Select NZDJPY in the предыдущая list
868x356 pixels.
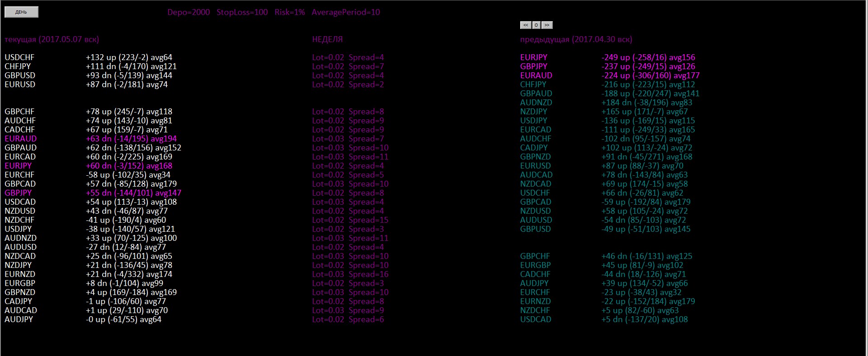tap(534, 112)
